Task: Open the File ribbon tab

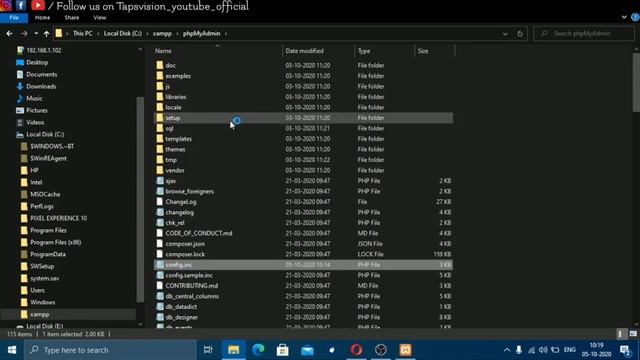Action: click(x=14, y=18)
